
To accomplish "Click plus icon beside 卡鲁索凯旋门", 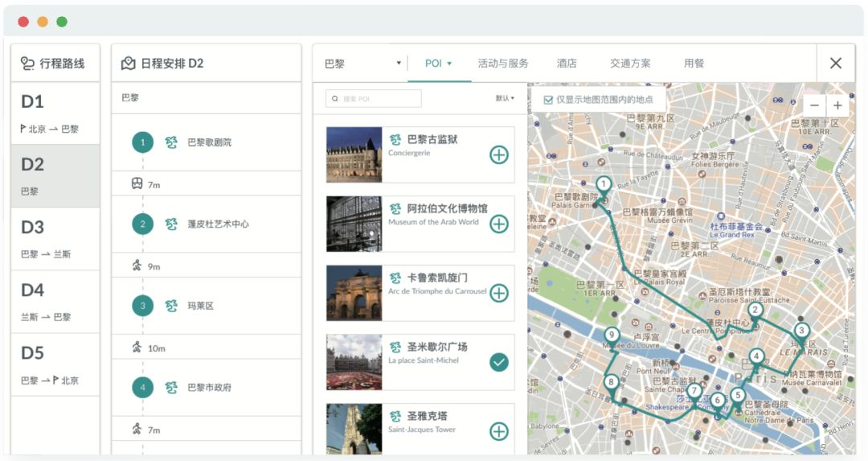I will pyautogui.click(x=499, y=293).
